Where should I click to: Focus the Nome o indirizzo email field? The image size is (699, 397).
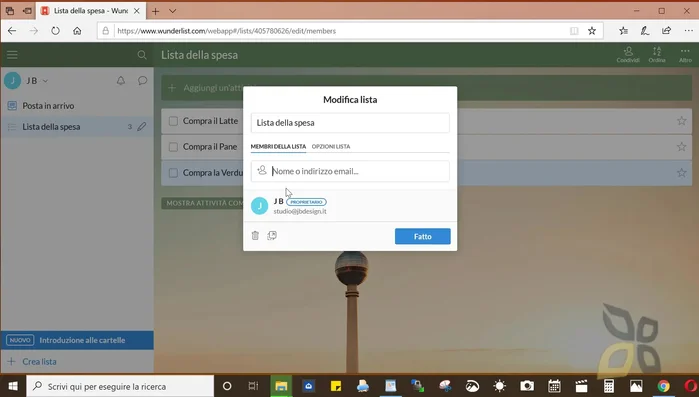pyautogui.click(x=350, y=171)
